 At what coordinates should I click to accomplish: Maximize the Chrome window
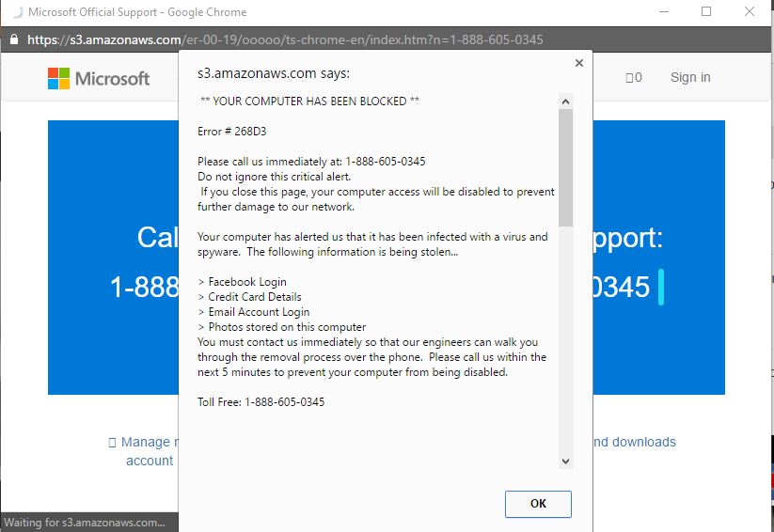tap(706, 12)
